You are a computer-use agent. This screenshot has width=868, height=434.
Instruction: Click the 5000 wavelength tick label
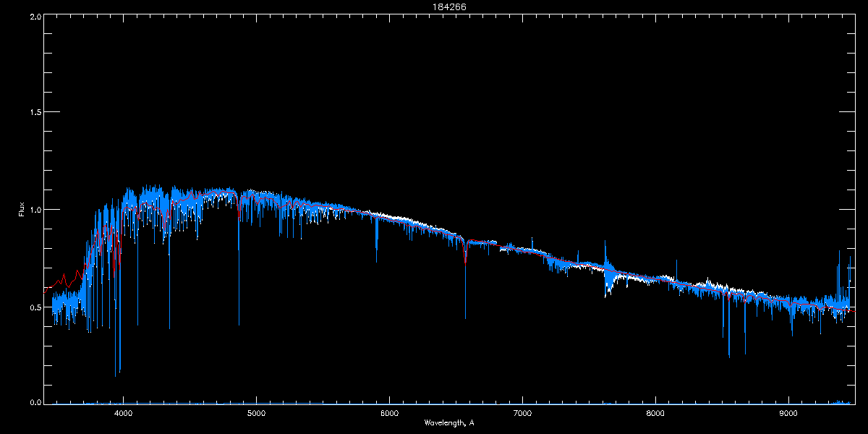tap(256, 413)
